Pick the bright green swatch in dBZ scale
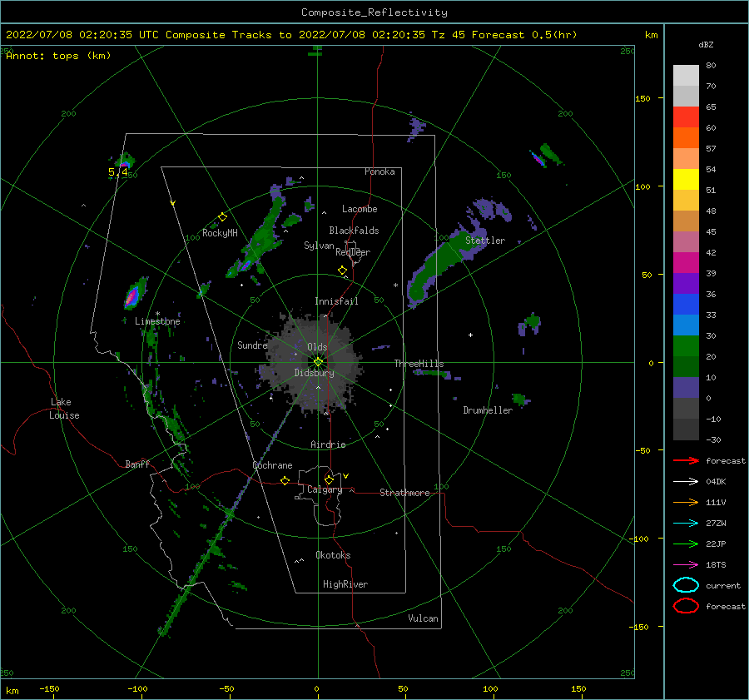 686,346
